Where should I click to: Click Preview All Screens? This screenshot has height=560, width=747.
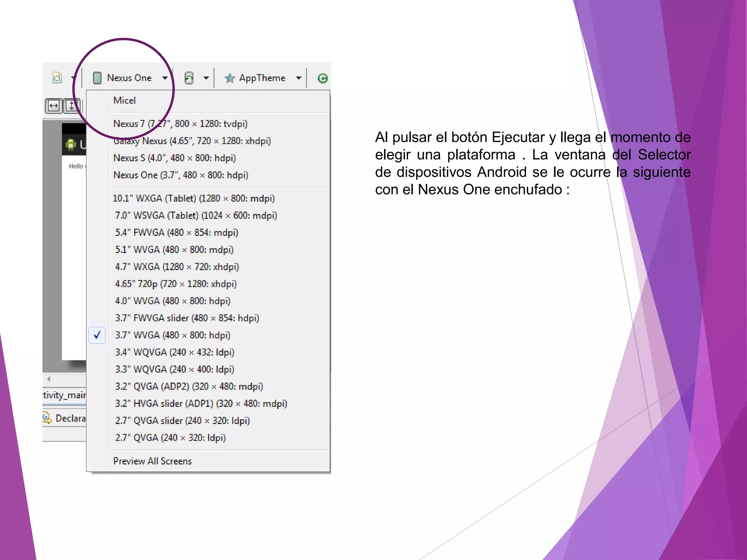coord(152,461)
